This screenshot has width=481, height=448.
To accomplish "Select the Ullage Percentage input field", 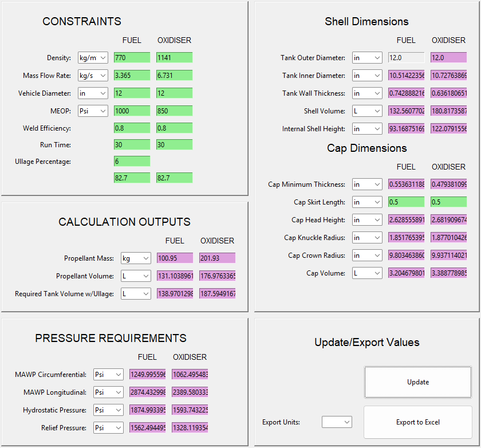I will click(x=132, y=161).
